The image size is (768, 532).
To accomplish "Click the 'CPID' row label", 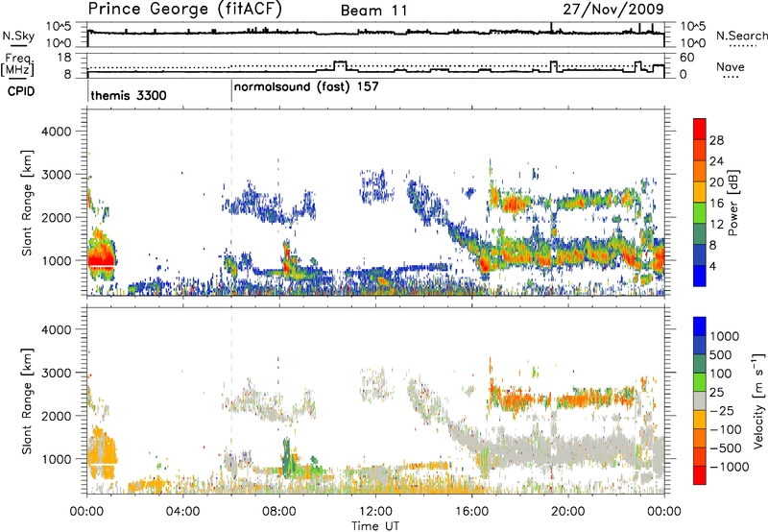I will click(21, 91).
